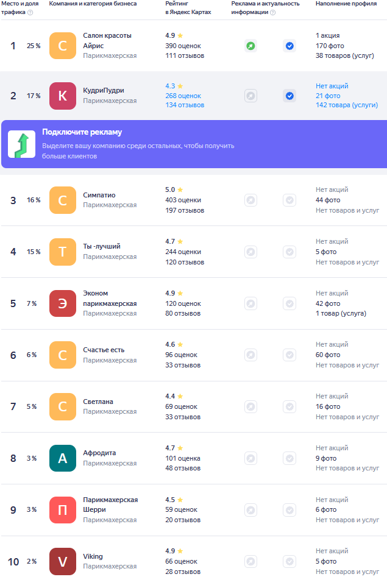Click blue verified checkmark in Салон красоты Айрис row
The height and width of the screenshot is (588, 387).
289,46
